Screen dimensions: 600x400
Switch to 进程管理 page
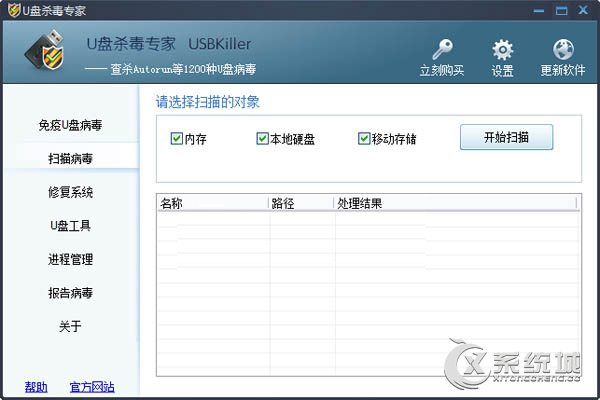[x=70, y=260]
